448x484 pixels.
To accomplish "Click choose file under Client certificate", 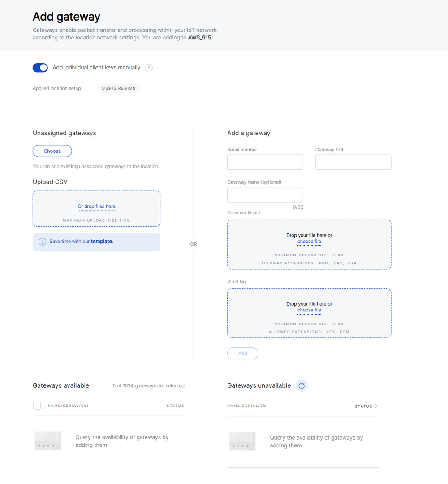I will pos(309,242).
